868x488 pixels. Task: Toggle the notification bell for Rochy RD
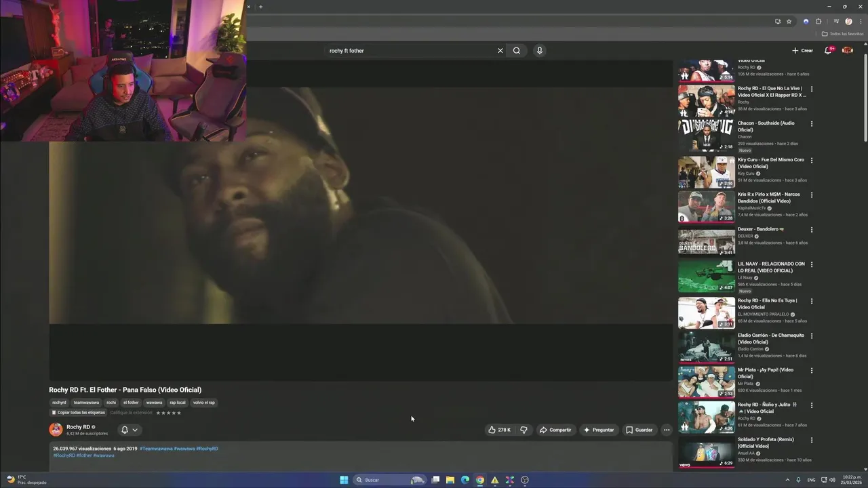point(124,430)
